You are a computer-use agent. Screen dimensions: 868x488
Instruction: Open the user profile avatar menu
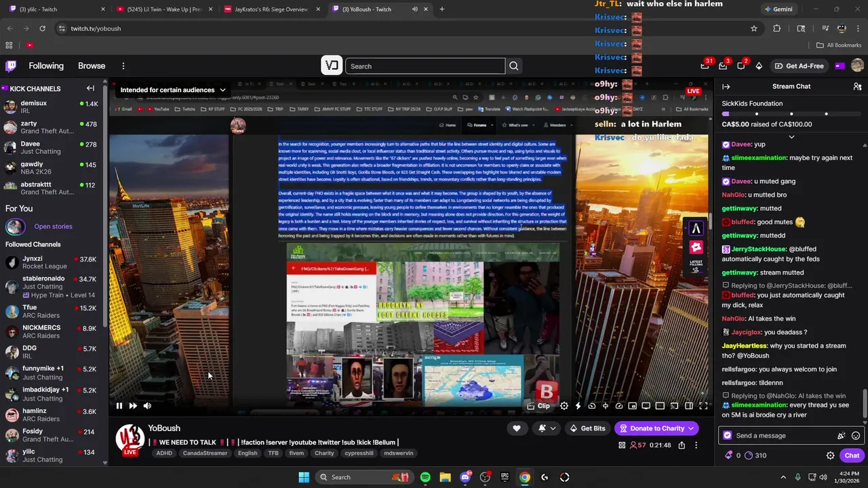[x=857, y=66]
